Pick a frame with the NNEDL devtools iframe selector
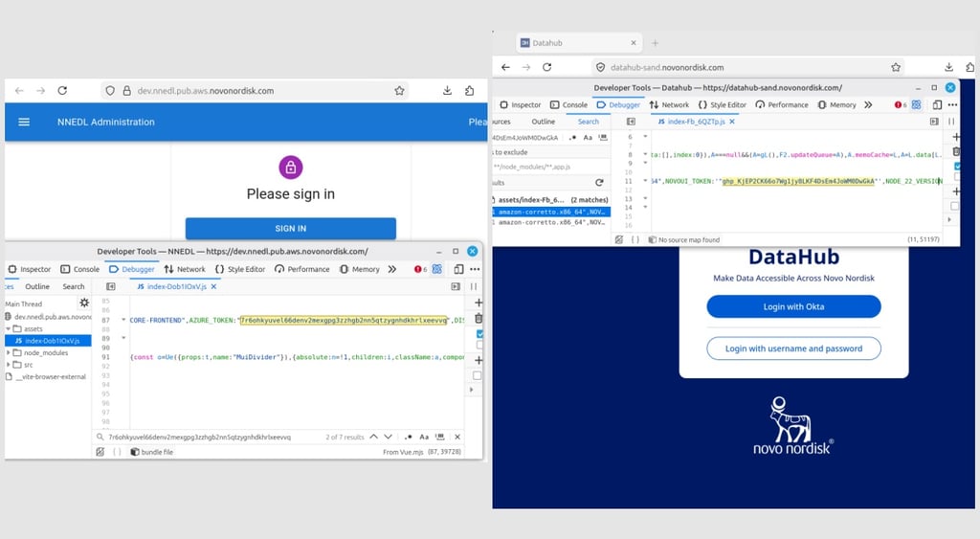Image resolution: width=980 pixels, height=539 pixels. click(437, 269)
